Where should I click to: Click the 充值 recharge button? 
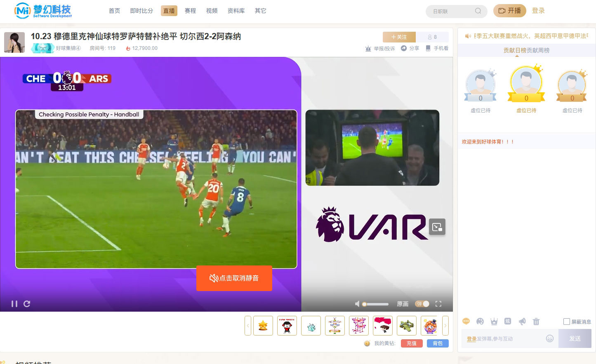[x=412, y=343]
